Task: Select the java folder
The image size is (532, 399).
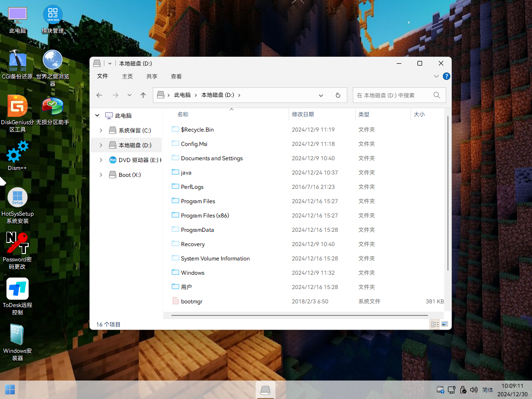Action: pyautogui.click(x=186, y=172)
